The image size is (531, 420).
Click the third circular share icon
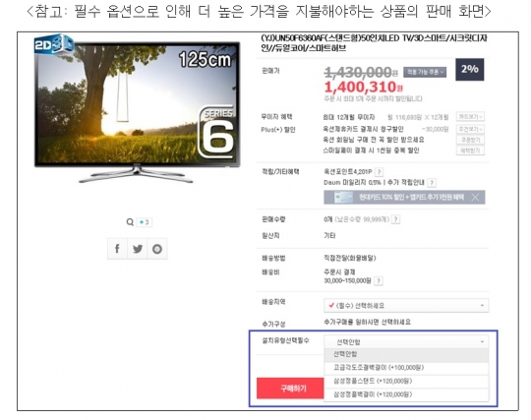(x=157, y=249)
